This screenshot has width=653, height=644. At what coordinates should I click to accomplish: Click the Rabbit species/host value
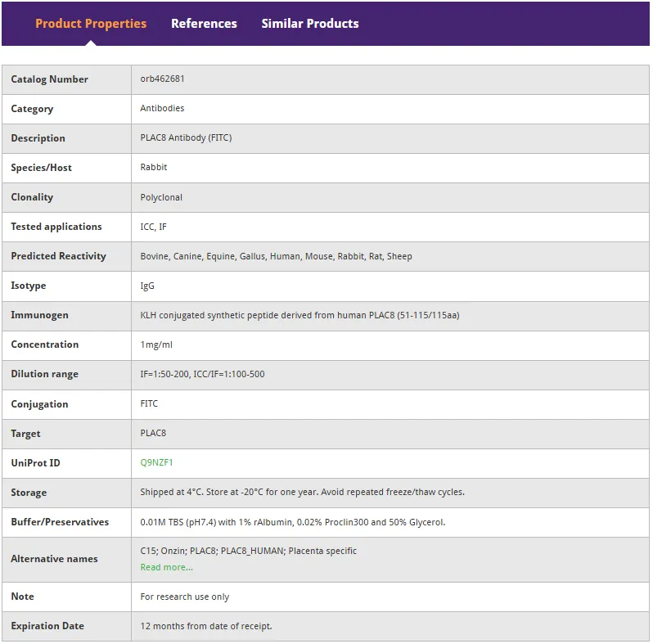coord(154,167)
